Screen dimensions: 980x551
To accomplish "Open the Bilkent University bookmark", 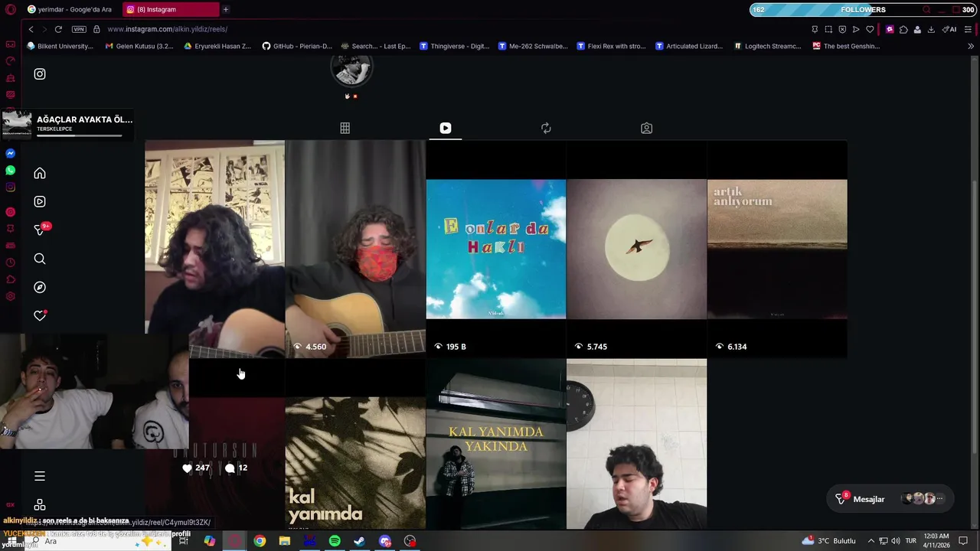I will [x=60, y=46].
